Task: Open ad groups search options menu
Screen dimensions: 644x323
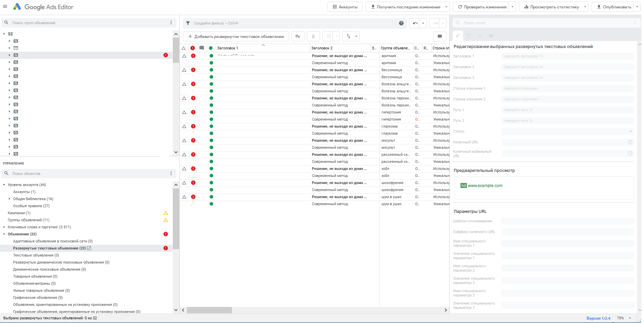Action: click(x=171, y=23)
